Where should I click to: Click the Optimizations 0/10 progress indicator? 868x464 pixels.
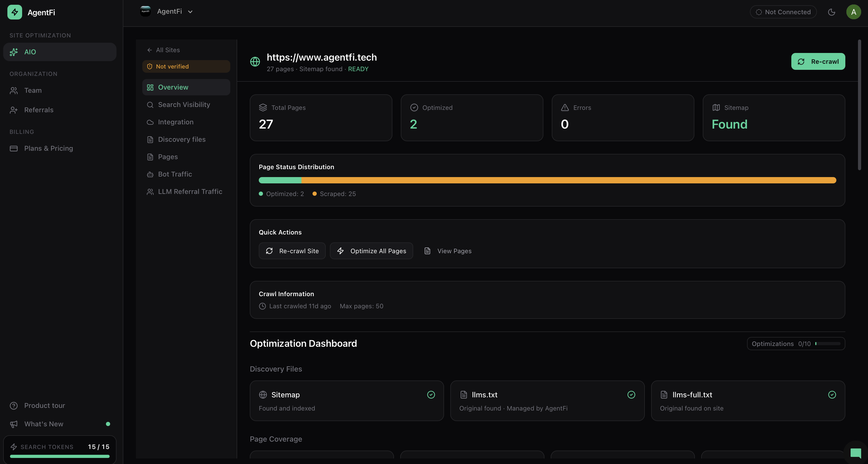click(796, 344)
